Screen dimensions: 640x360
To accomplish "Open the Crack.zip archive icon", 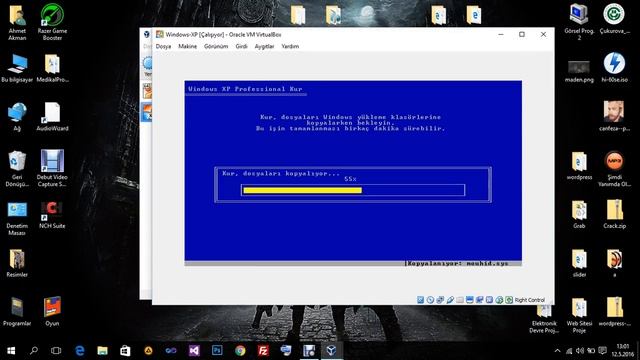I will tap(614, 214).
